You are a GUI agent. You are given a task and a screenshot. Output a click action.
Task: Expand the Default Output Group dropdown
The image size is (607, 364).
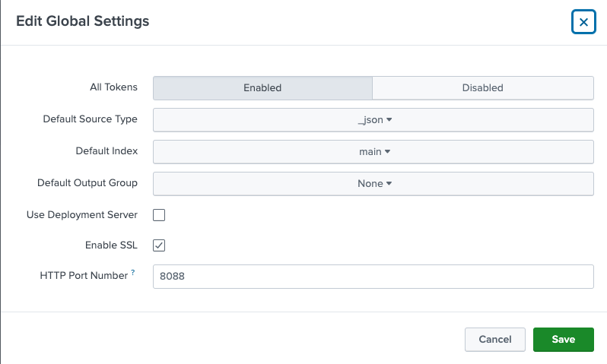point(373,184)
